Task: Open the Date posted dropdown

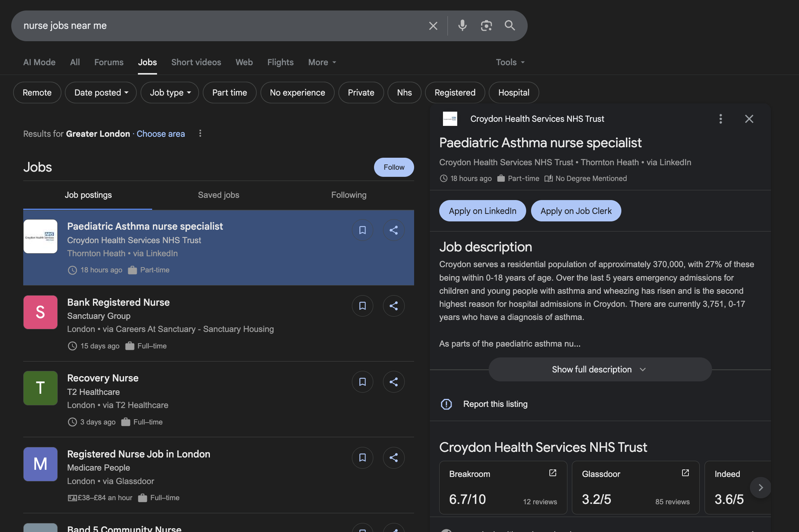Action: 101,93
